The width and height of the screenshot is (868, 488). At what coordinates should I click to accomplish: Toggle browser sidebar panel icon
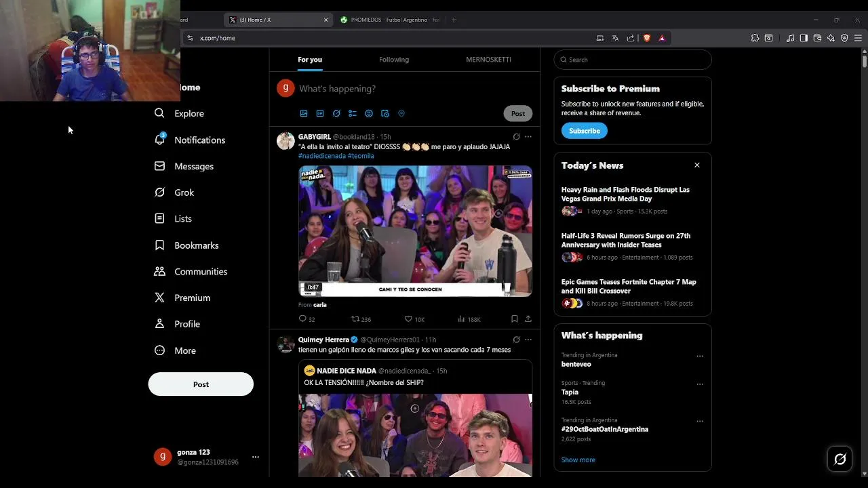tap(804, 38)
